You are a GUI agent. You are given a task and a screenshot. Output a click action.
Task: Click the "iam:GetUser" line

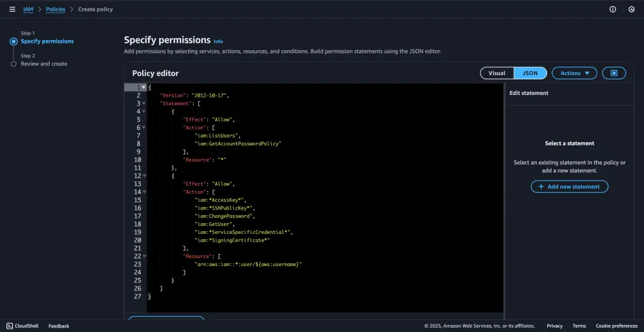tap(215, 224)
